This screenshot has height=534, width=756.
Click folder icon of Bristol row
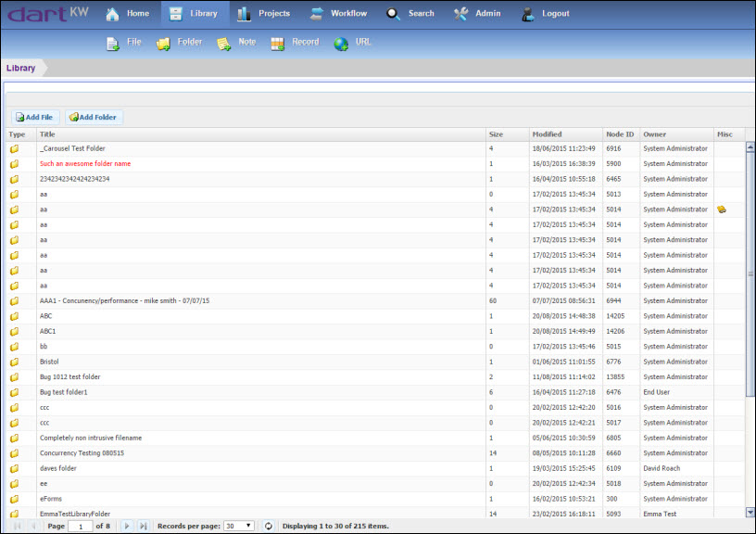tap(15, 362)
